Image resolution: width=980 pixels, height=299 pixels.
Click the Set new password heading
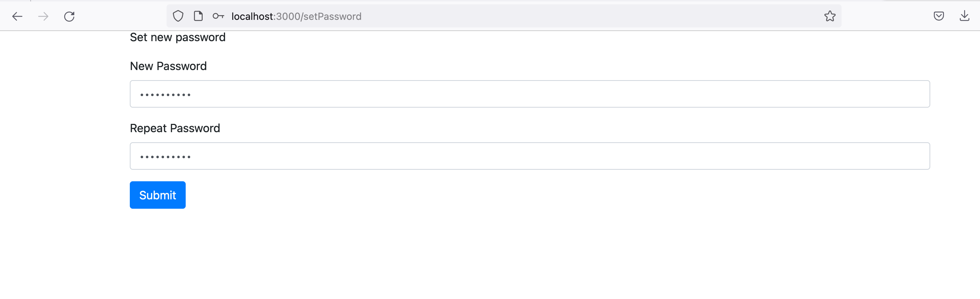click(177, 37)
